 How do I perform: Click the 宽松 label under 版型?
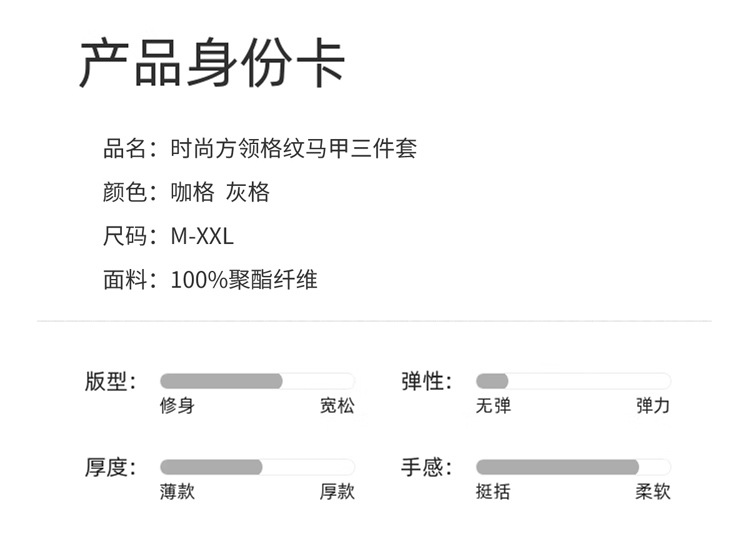click(x=337, y=405)
